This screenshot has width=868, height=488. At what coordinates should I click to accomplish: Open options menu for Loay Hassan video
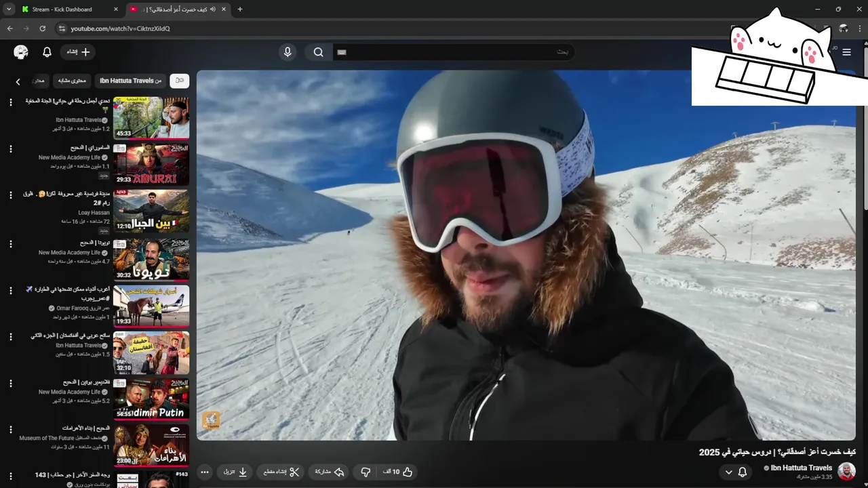pos(10,195)
